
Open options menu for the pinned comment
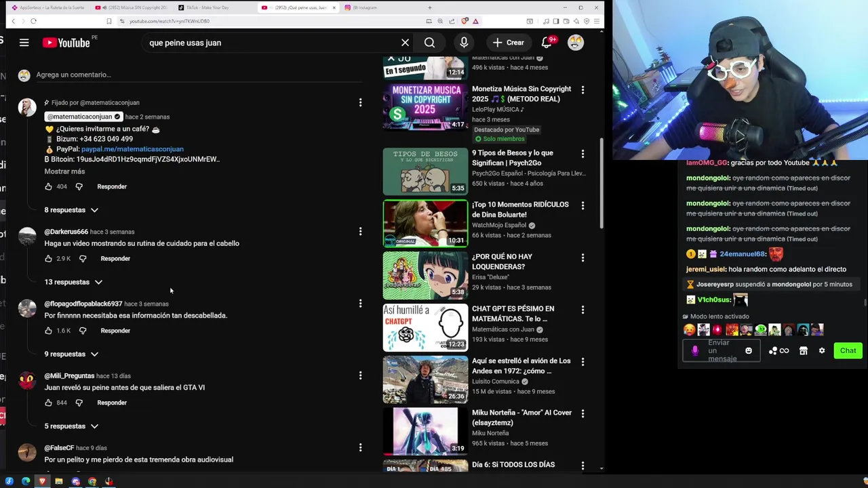(x=360, y=102)
